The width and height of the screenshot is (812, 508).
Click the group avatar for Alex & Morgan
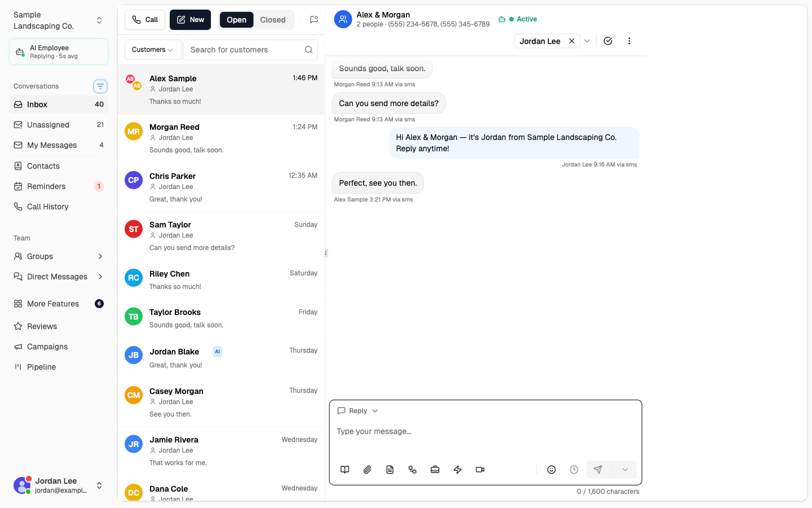click(343, 19)
